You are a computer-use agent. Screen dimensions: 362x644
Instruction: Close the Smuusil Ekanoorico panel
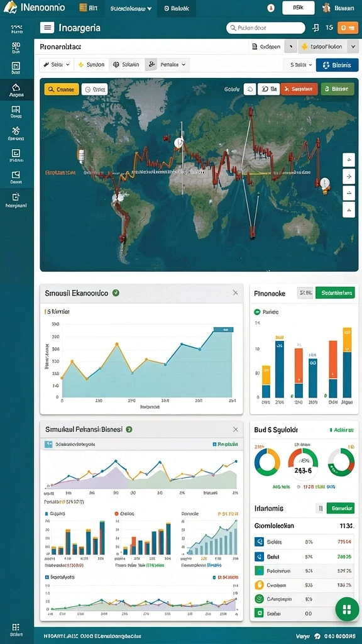click(x=235, y=293)
